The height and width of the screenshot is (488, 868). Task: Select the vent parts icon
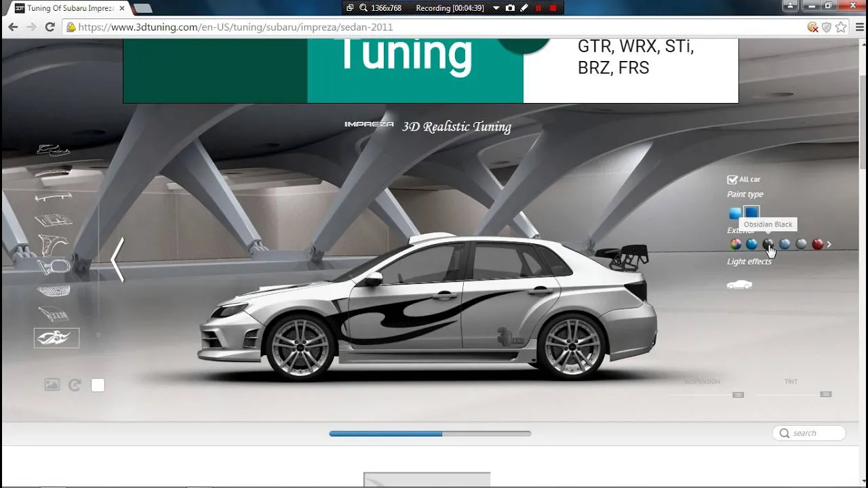click(54, 314)
